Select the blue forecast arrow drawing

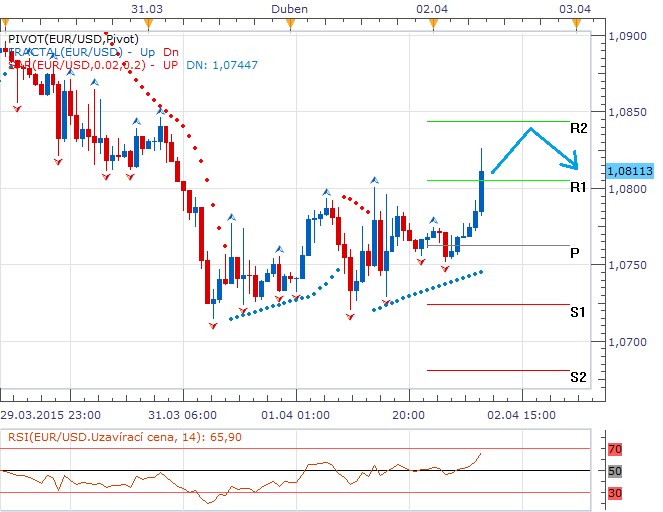coord(537,143)
